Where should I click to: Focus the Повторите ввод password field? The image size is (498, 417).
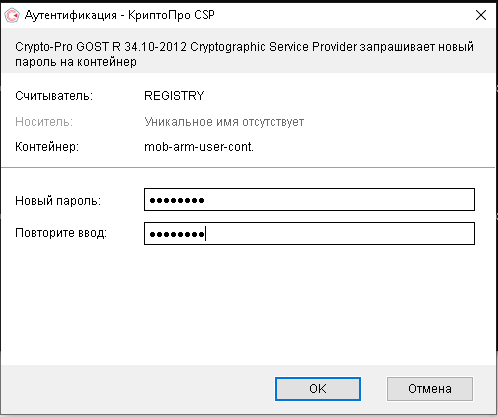309,233
